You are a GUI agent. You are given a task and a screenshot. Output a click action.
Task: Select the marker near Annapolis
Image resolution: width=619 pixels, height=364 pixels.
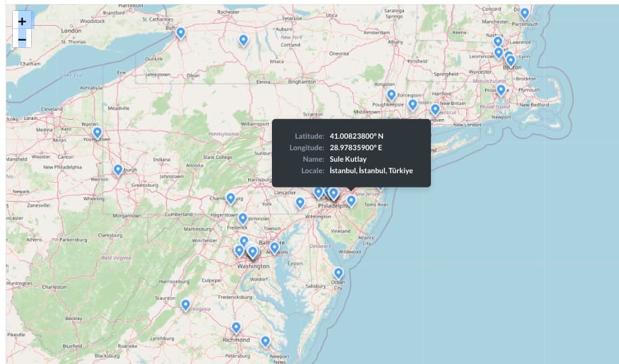pos(275,248)
